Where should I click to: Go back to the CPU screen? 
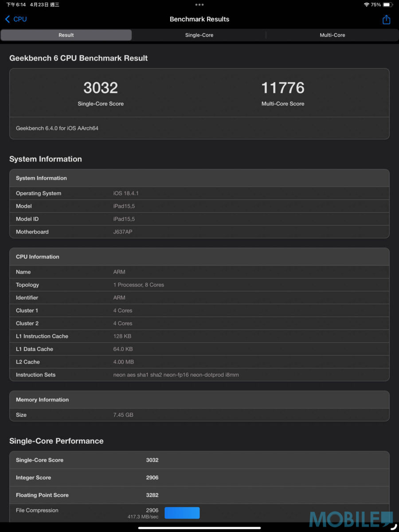point(16,19)
